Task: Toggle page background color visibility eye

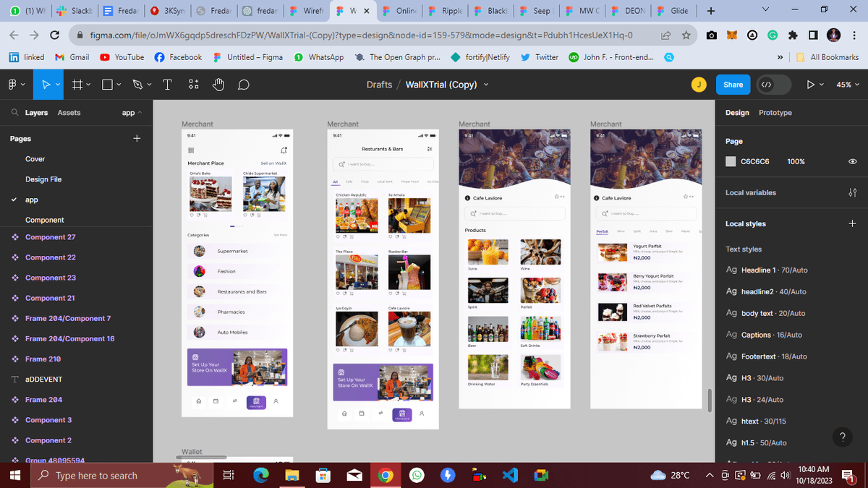Action: (852, 162)
